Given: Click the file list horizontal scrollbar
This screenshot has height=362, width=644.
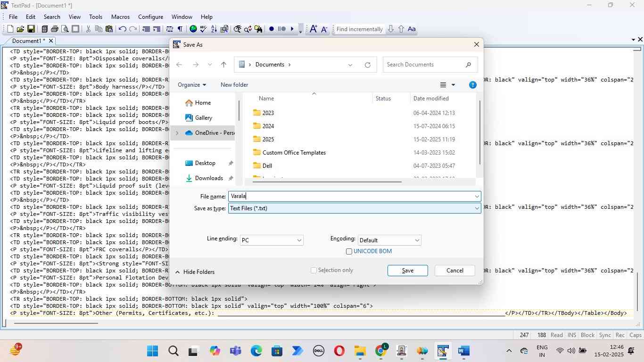Looking at the screenshot, I should point(327,181).
